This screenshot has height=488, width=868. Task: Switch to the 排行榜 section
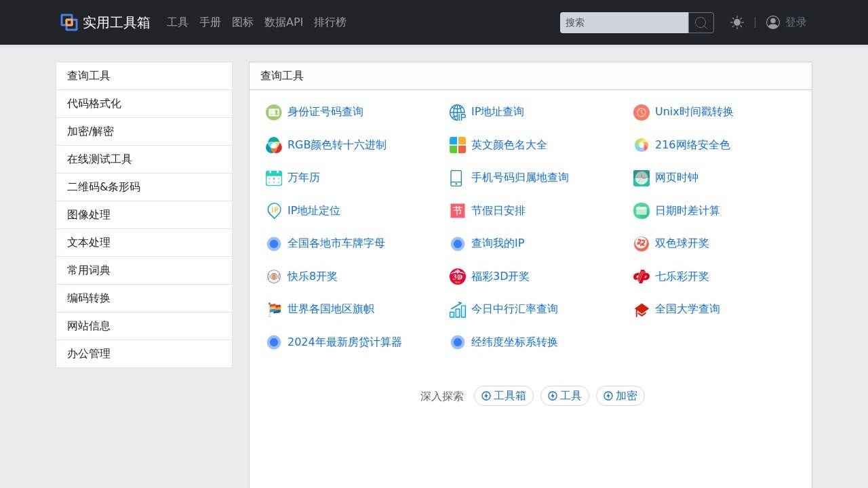point(330,22)
